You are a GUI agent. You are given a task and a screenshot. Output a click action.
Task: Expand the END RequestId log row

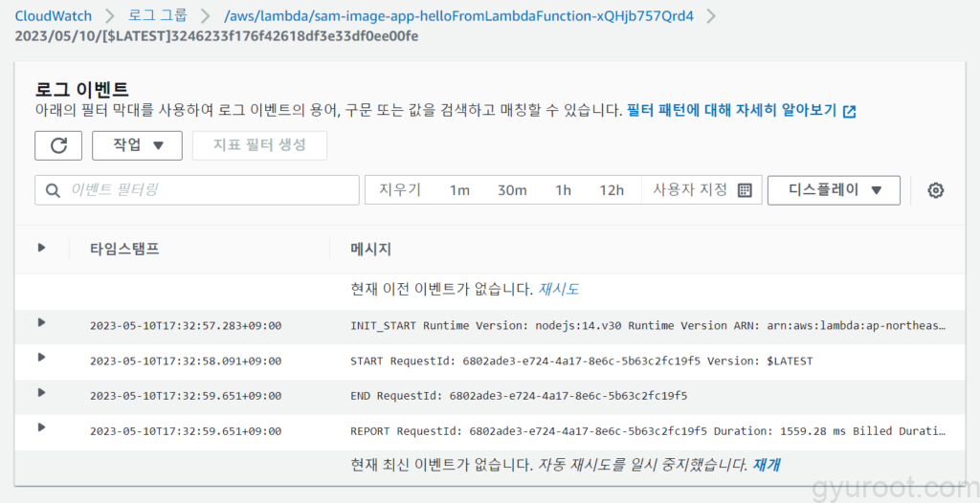pos(41,392)
